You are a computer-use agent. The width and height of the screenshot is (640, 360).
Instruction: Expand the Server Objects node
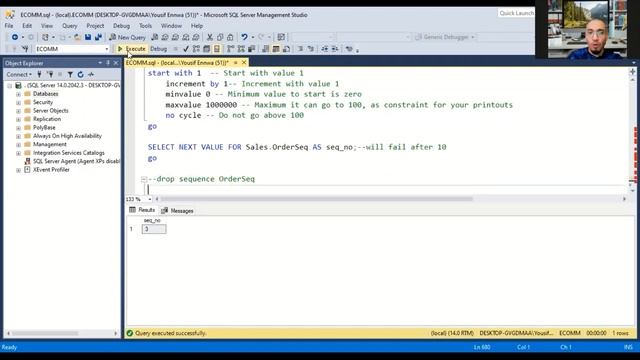click(x=18, y=111)
